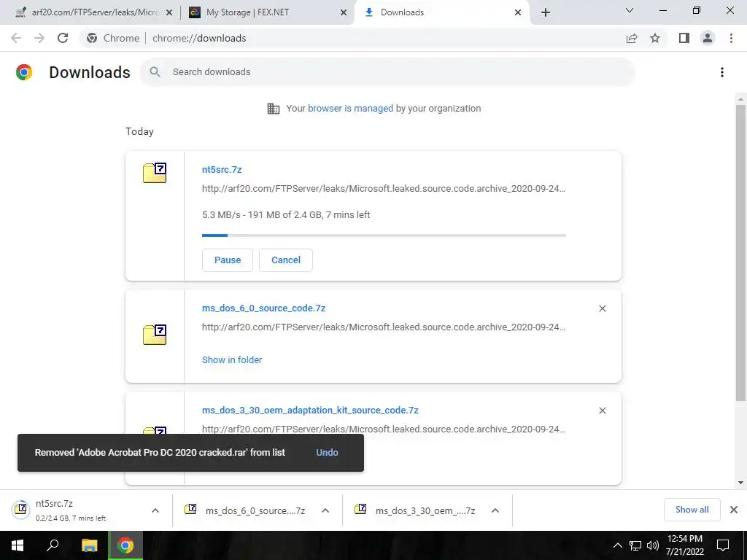
Task: Open the nt5src.7z file name link
Action: tap(222, 169)
